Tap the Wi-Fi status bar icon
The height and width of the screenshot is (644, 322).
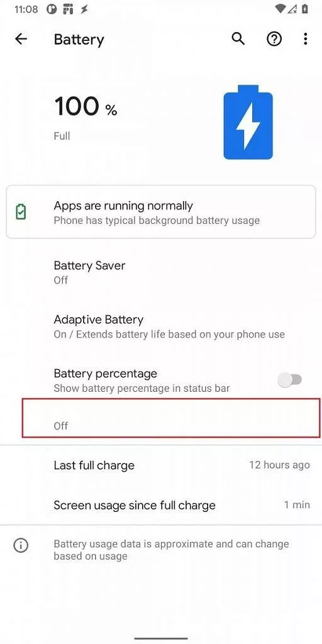pos(280,9)
